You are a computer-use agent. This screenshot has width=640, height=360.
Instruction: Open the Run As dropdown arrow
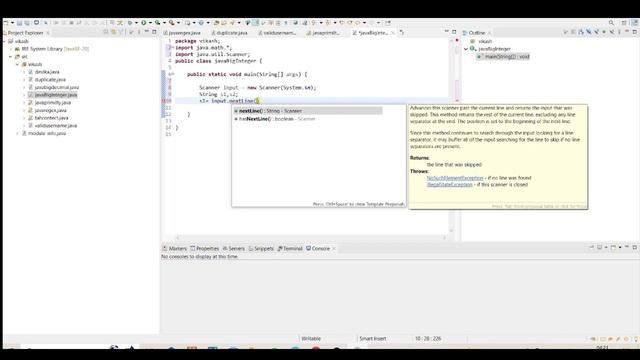click(x=150, y=23)
